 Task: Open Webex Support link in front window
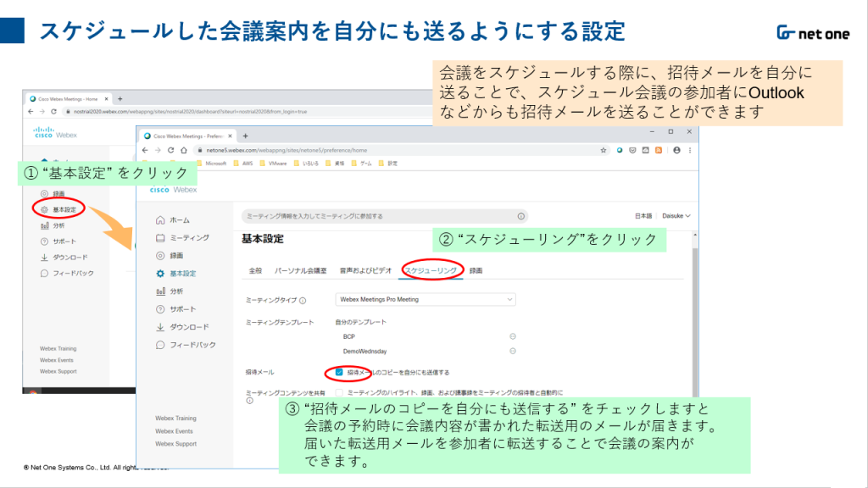[x=175, y=444]
